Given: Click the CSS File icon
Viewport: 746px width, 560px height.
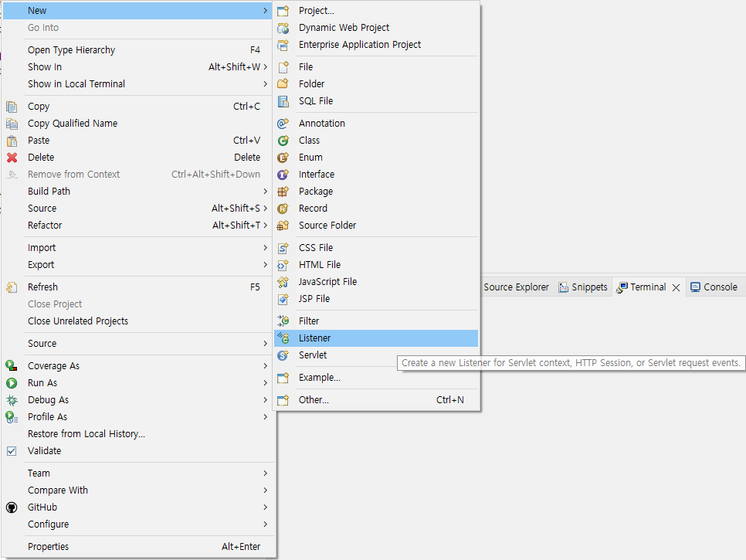Looking at the screenshot, I should 283,248.
